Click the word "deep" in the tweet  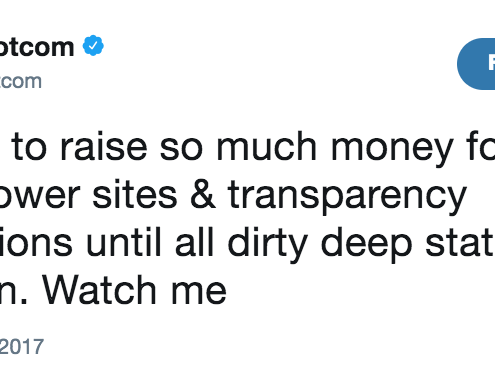(x=366, y=245)
